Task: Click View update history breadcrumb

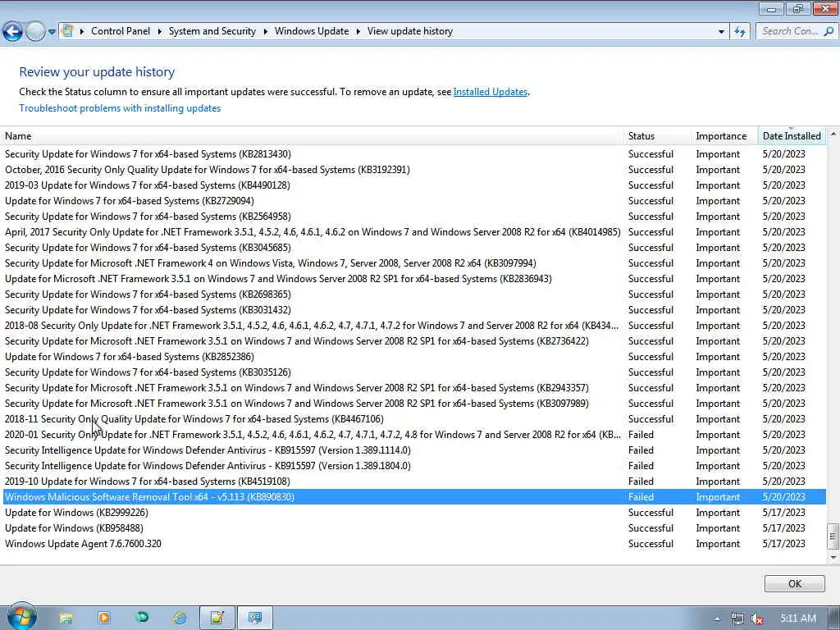Action: 410,31
